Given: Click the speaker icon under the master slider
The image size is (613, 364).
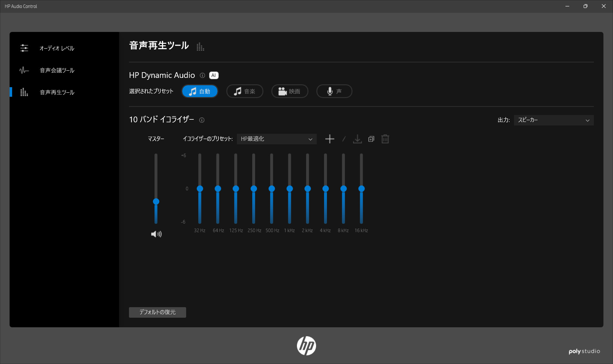Looking at the screenshot, I should pos(156,234).
